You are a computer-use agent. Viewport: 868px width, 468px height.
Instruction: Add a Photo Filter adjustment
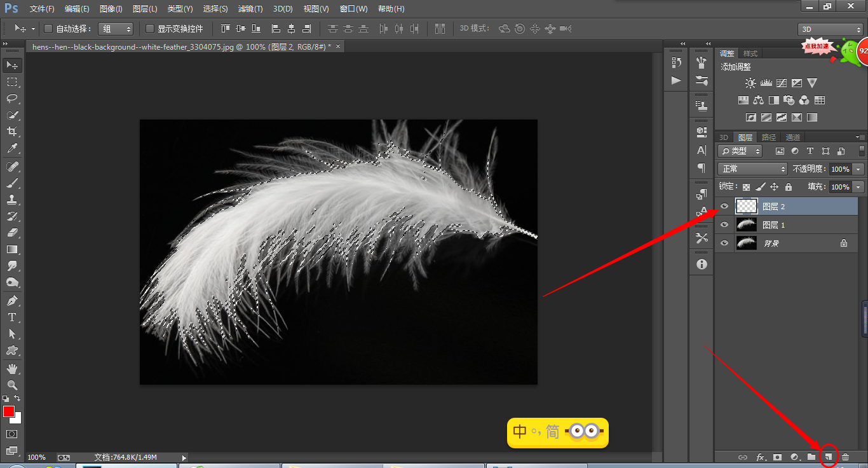789,100
